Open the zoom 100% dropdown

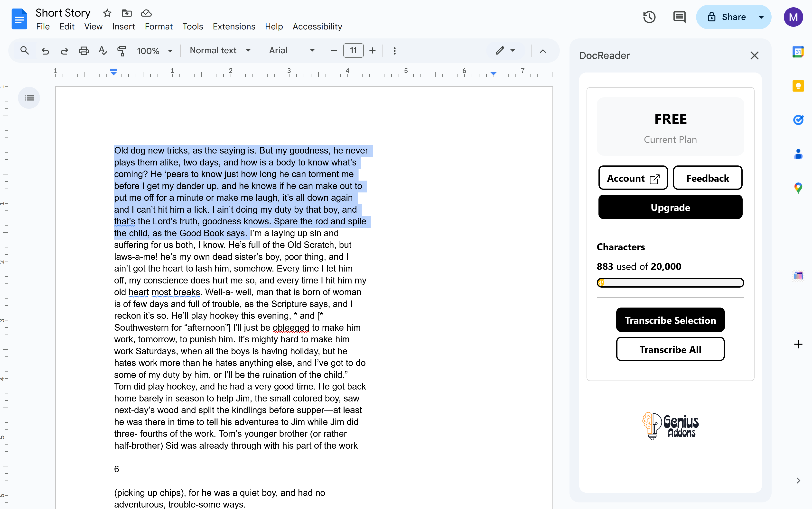coord(155,51)
